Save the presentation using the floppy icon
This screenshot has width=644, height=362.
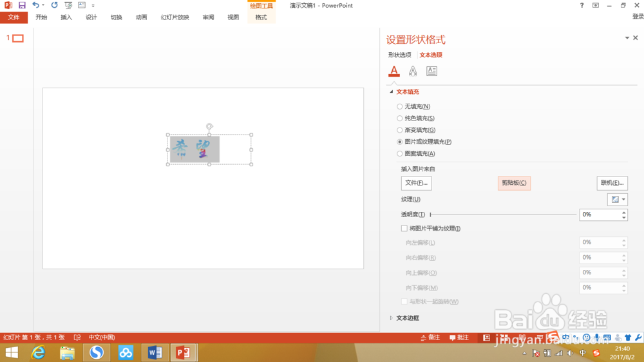pos(22,5)
